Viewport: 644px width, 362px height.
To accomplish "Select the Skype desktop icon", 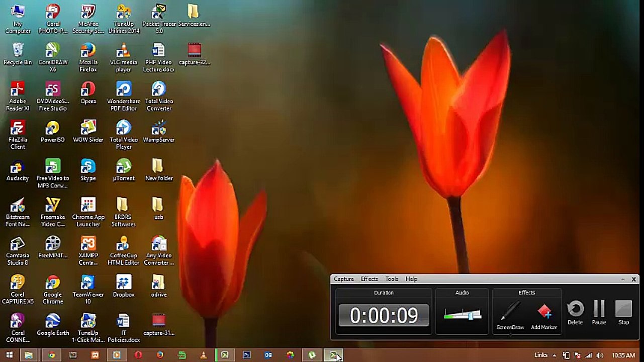I will point(88,170).
